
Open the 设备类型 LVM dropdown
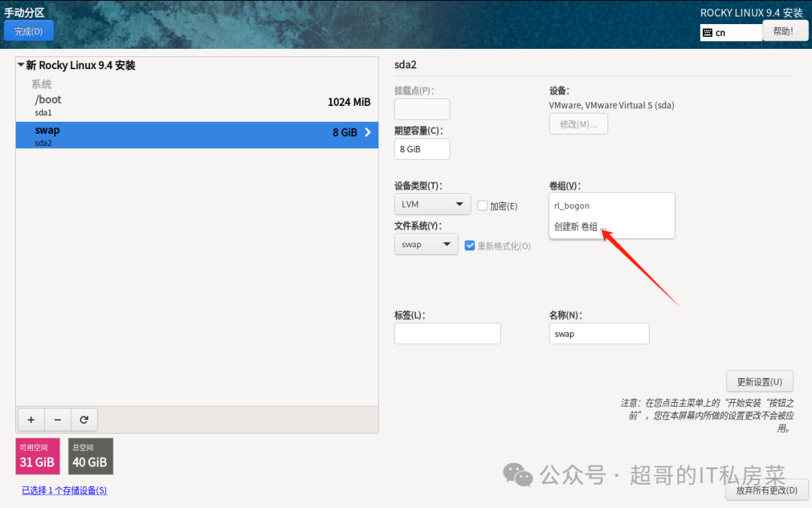(432, 204)
